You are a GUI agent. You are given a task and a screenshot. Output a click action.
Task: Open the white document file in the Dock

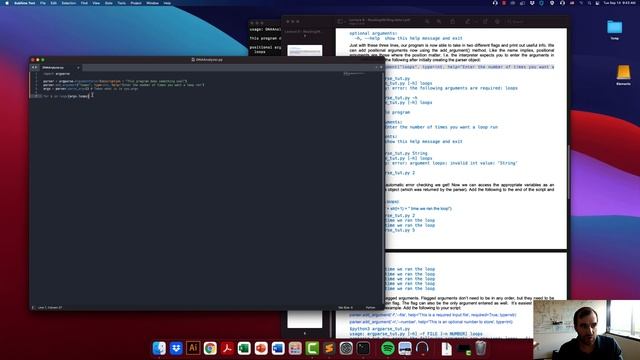point(447,348)
